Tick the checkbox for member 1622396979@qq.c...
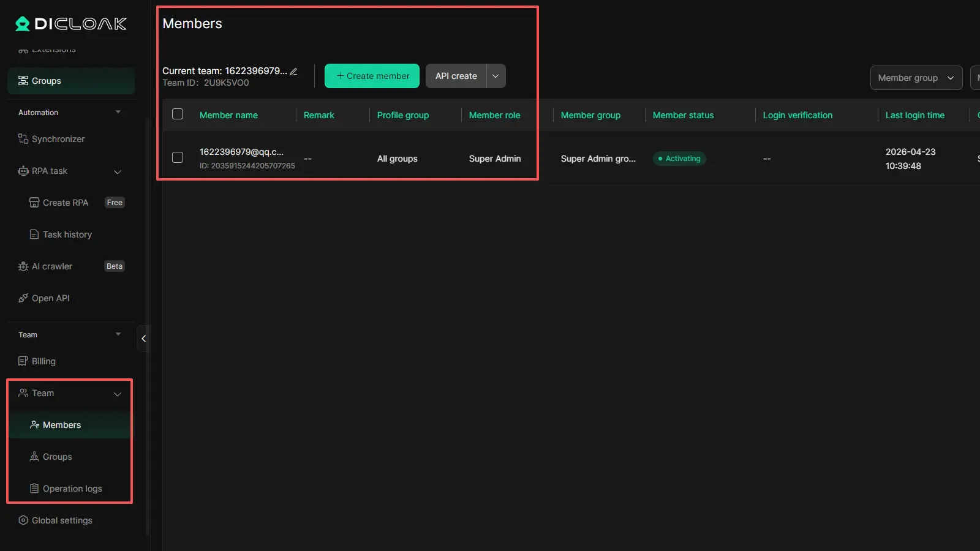The image size is (980, 551). pyautogui.click(x=178, y=158)
